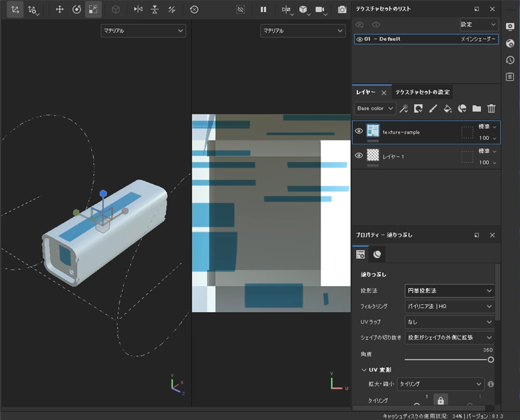Viewport: 520px width, 420px height.
Task: Select the レイヤー 1 layer thumbnail
Action: click(372, 155)
